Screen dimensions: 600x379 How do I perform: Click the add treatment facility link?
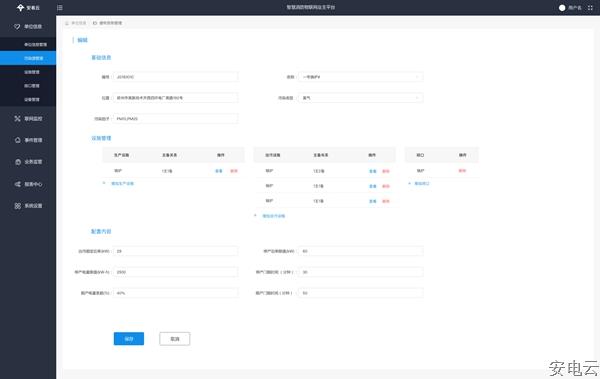(274, 216)
